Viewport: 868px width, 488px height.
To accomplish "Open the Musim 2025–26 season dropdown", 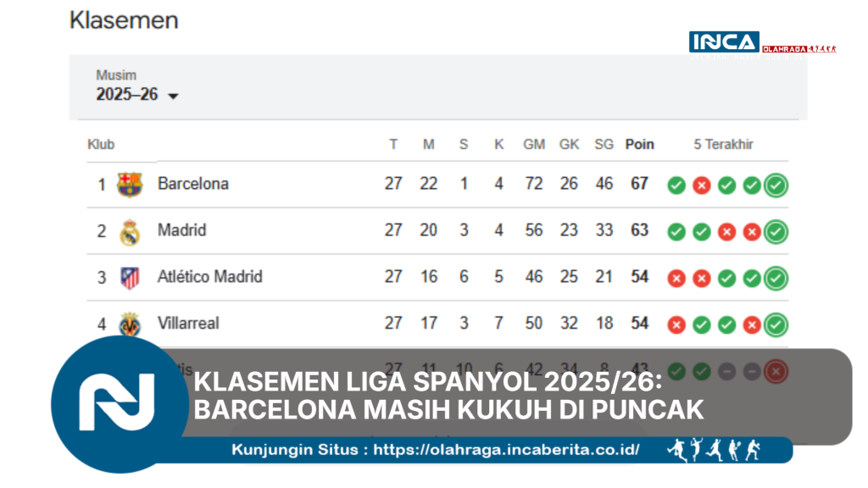I will click(x=127, y=95).
